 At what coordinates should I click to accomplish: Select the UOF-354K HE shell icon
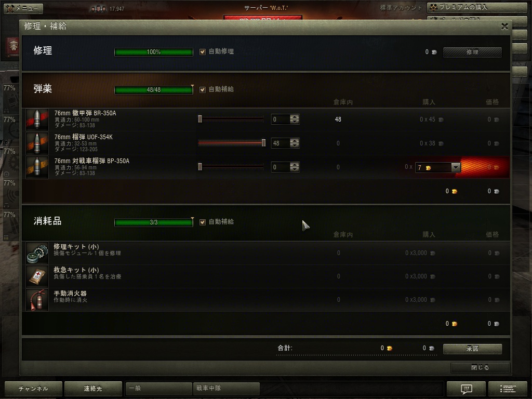tap(37, 143)
